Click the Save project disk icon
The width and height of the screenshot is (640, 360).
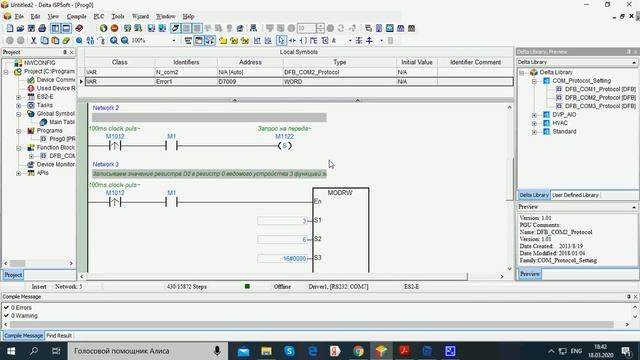click(x=31, y=28)
